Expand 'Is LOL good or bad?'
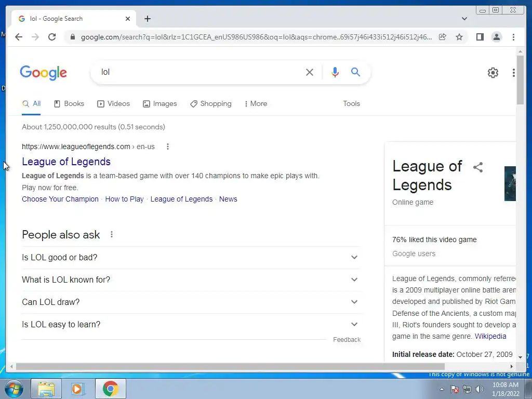The image size is (532, 399). [191, 258]
